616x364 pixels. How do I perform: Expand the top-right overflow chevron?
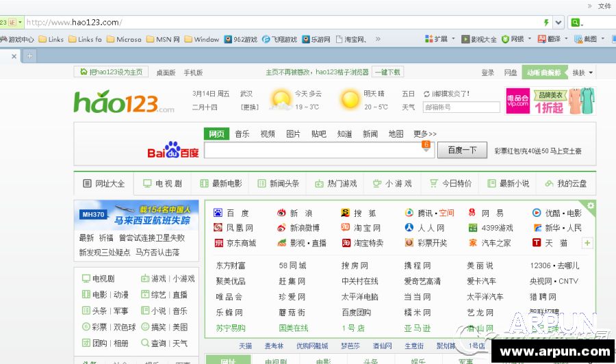[x=590, y=6]
